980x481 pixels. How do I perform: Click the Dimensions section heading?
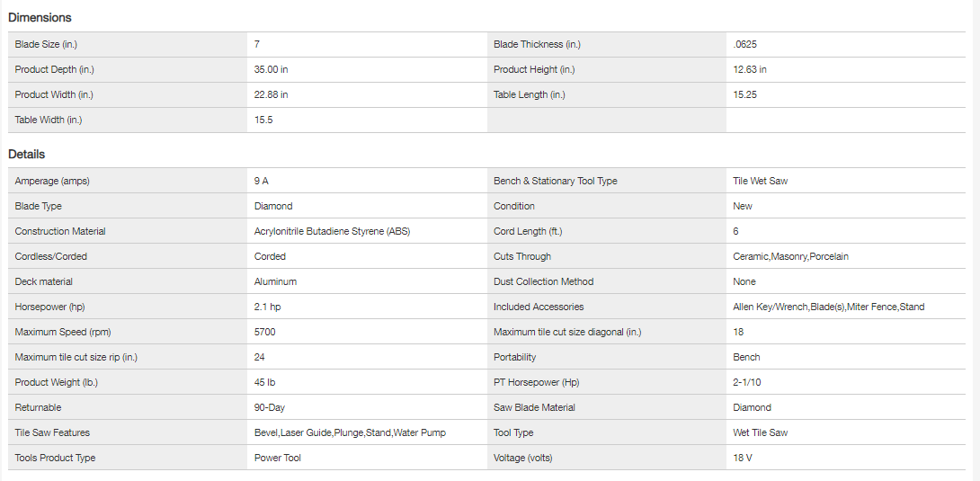tap(40, 18)
